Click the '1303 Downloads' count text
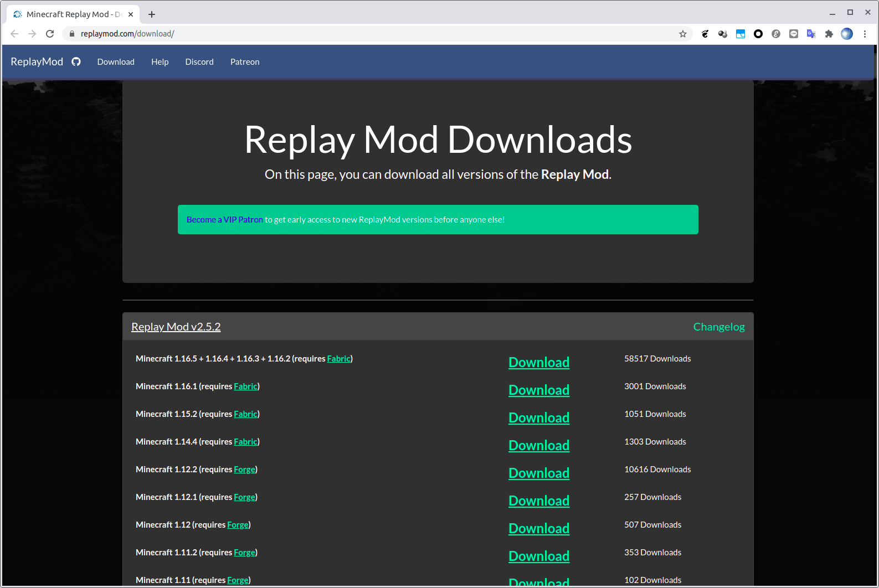Screen dimensions: 879x588 (x=655, y=442)
